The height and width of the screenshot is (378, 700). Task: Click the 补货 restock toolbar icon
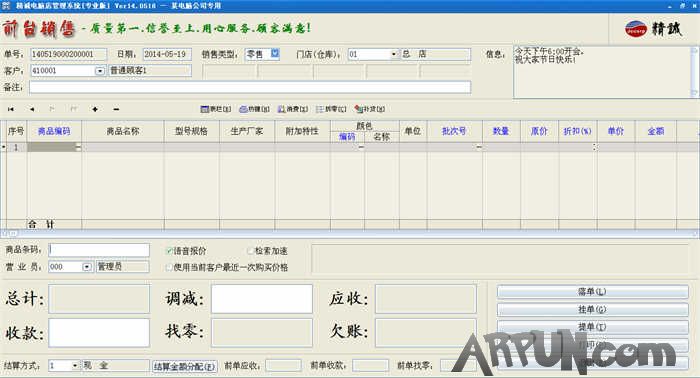[370, 109]
